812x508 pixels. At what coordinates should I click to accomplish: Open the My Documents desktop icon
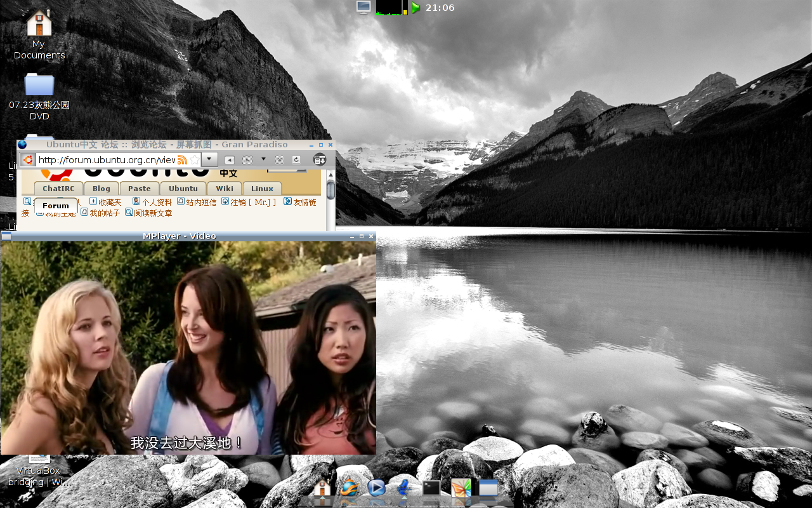click(x=39, y=35)
